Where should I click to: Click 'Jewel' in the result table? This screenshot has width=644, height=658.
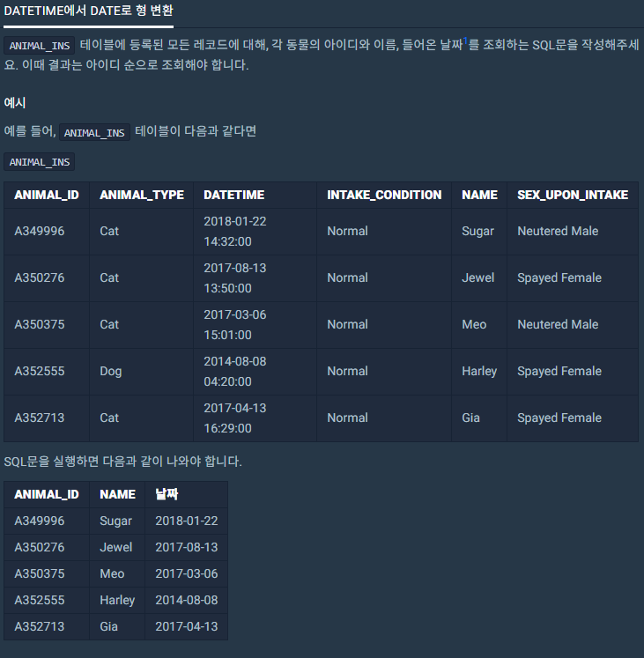116,548
